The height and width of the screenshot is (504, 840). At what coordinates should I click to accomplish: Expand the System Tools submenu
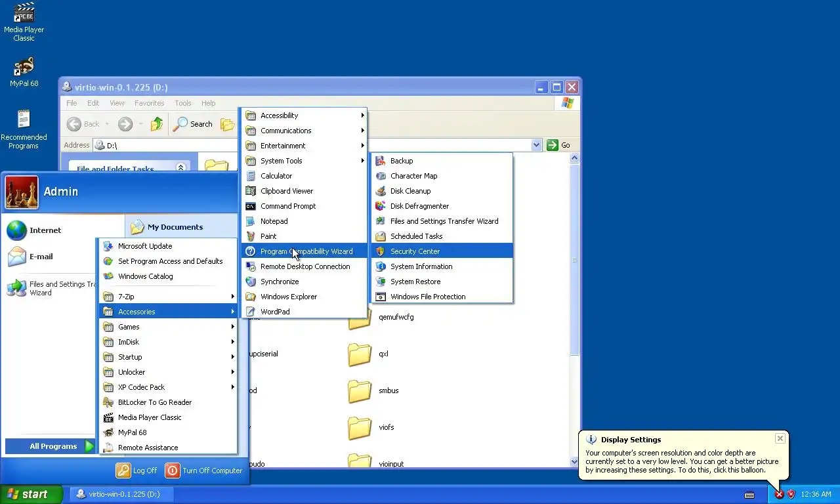tap(304, 161)
